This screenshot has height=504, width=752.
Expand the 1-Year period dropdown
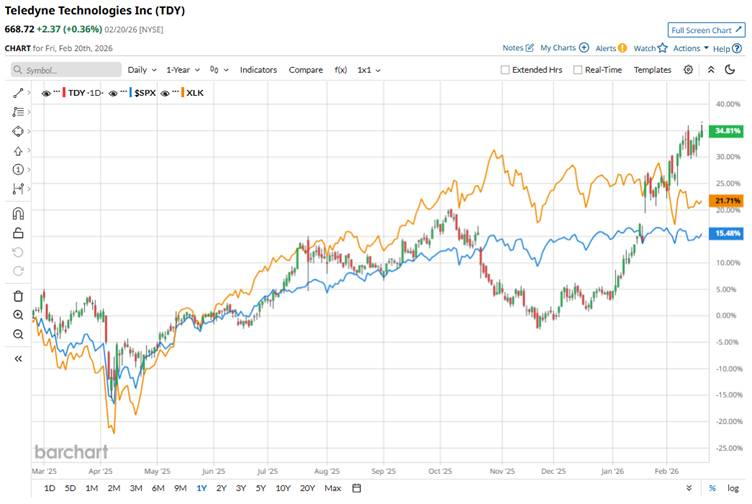[181, 70]
